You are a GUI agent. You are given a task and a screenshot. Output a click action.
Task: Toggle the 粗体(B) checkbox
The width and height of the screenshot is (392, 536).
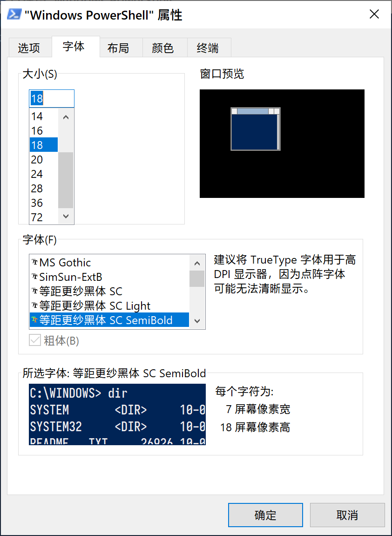point(35,340)
